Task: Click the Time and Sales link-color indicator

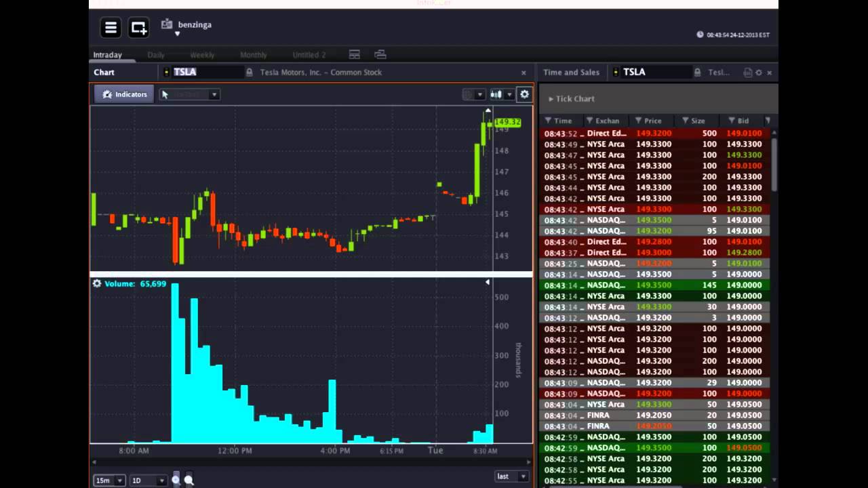Action: (616, 72)
